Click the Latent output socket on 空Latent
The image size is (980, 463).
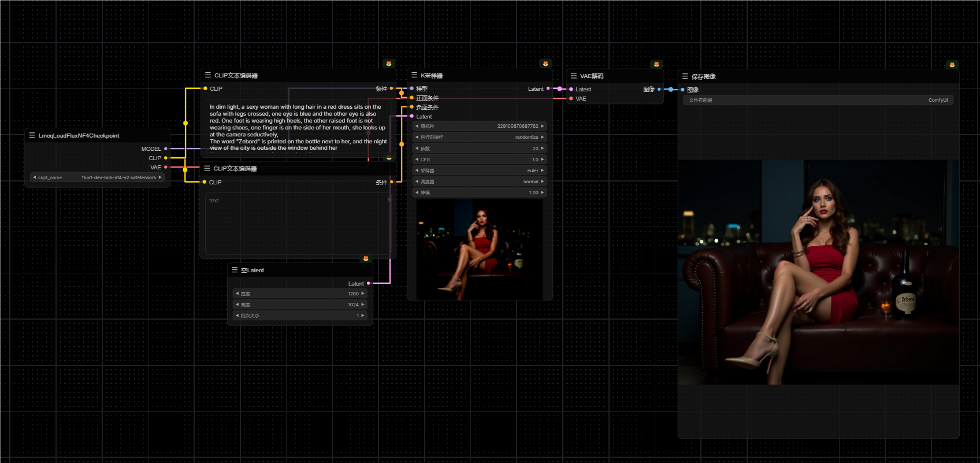tap(368, 283)
